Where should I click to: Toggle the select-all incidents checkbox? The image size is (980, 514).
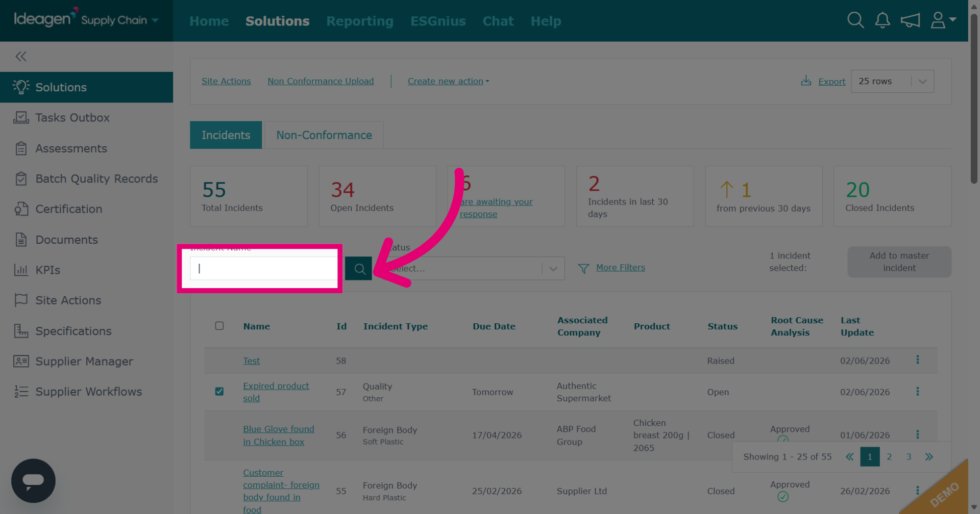pyautogui.click(x=219, y=326)
